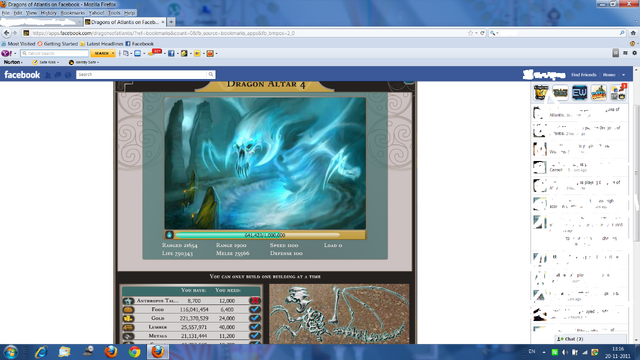Click the blue flame icon beside progress bar

[169, 235]
